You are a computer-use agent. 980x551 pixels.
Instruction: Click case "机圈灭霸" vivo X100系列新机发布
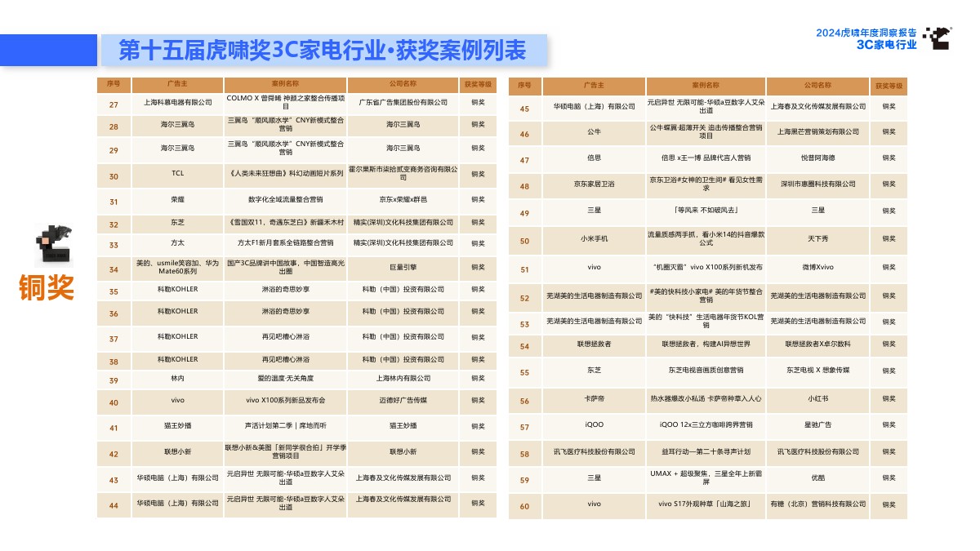tap(705, 267)
